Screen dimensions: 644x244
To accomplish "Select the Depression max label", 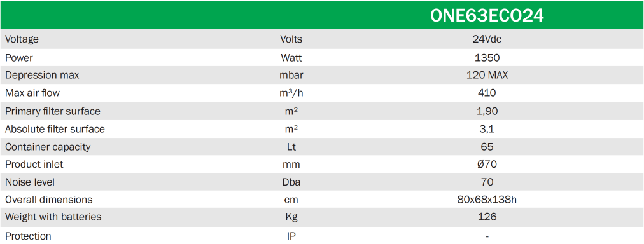I will (x=42, y=76).
